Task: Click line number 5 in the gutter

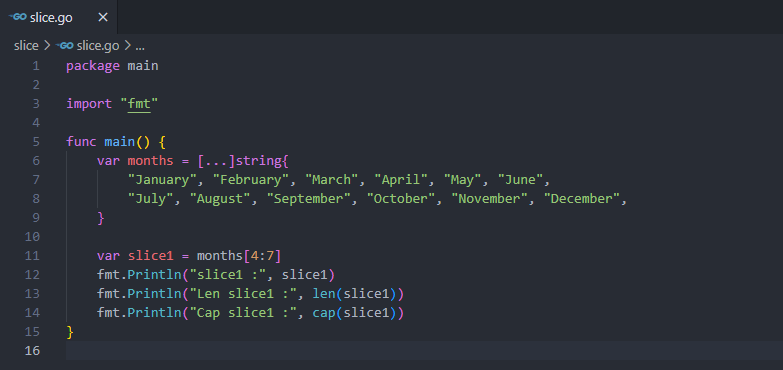Action: tap(35, 142)
